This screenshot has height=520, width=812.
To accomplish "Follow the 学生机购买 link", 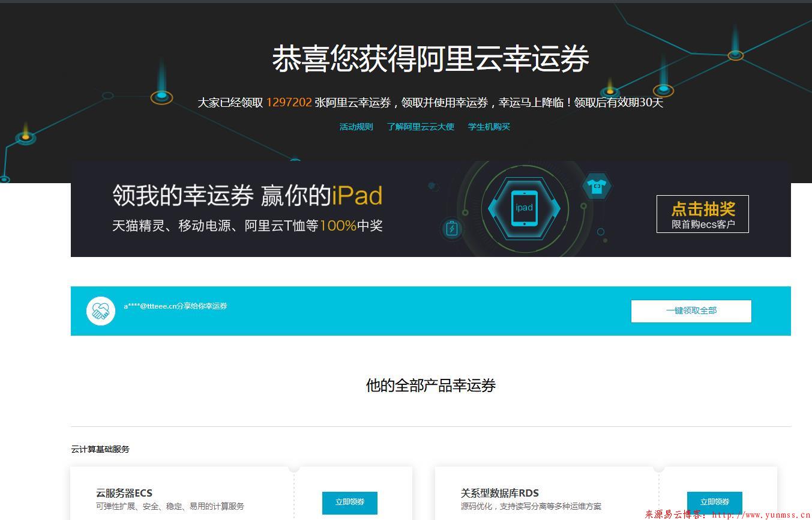I will pos(489,127).
